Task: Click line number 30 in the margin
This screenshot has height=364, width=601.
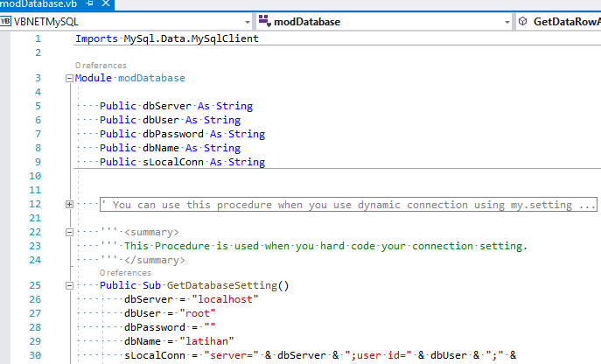Action: [x=35, y=355]
